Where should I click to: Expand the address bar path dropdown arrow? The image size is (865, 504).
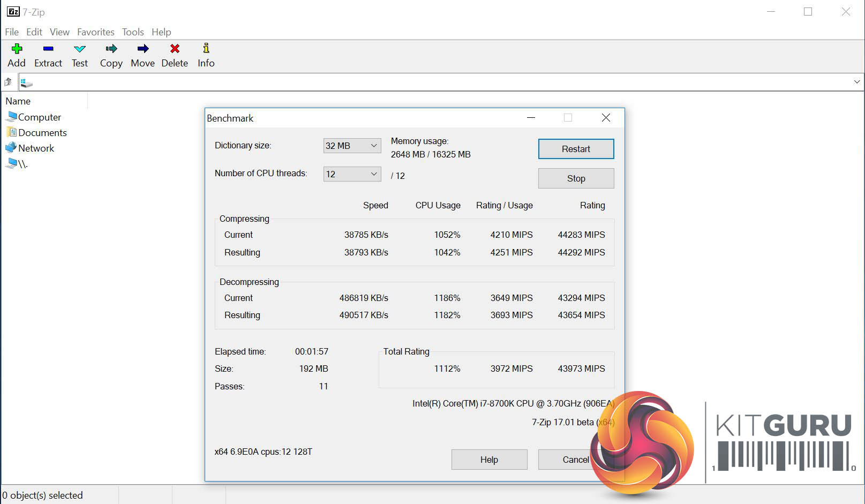(x=856, y=82)
